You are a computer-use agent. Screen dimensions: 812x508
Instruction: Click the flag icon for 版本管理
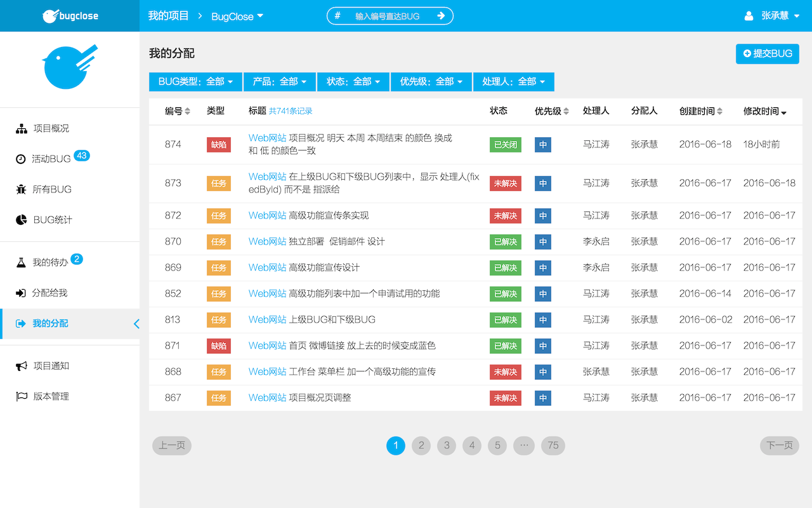(22, 396)
